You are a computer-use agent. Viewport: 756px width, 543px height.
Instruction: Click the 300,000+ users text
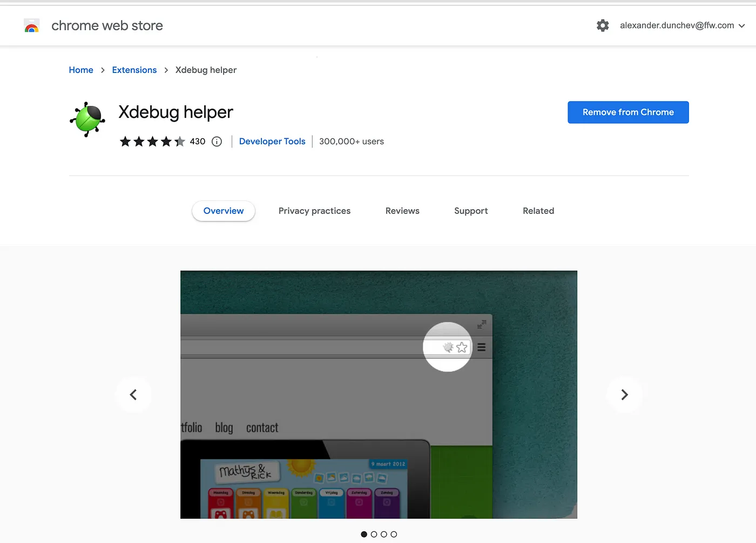(352, 142)
